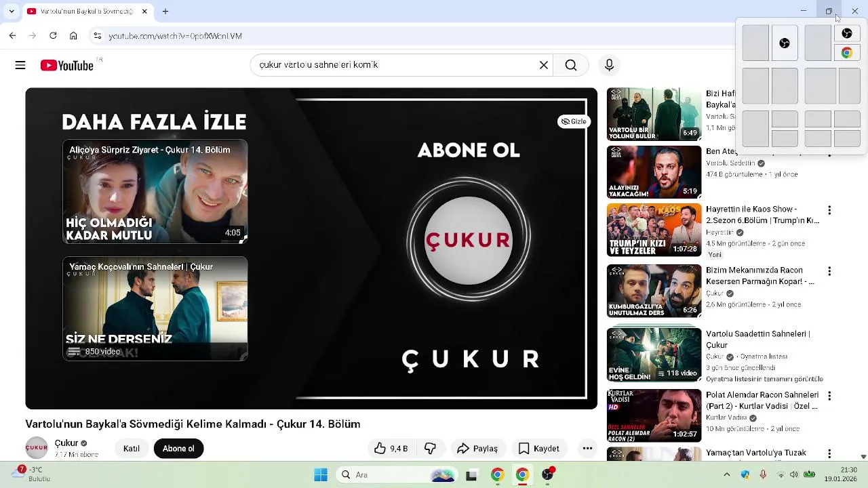Close the Vartolu'nun Baykal'a tab
The height and width of the screenshot is (488, 868).
(x=144, y=12)
